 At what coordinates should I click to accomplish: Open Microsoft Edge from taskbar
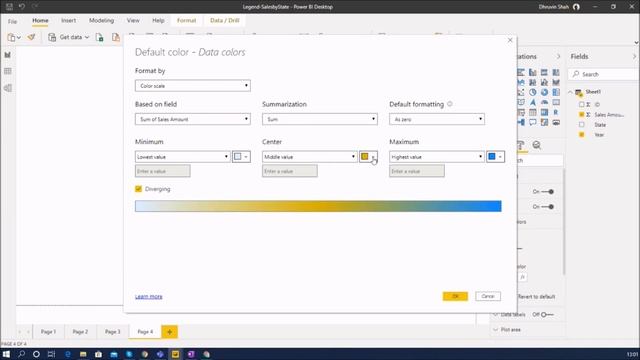(68, 354)
